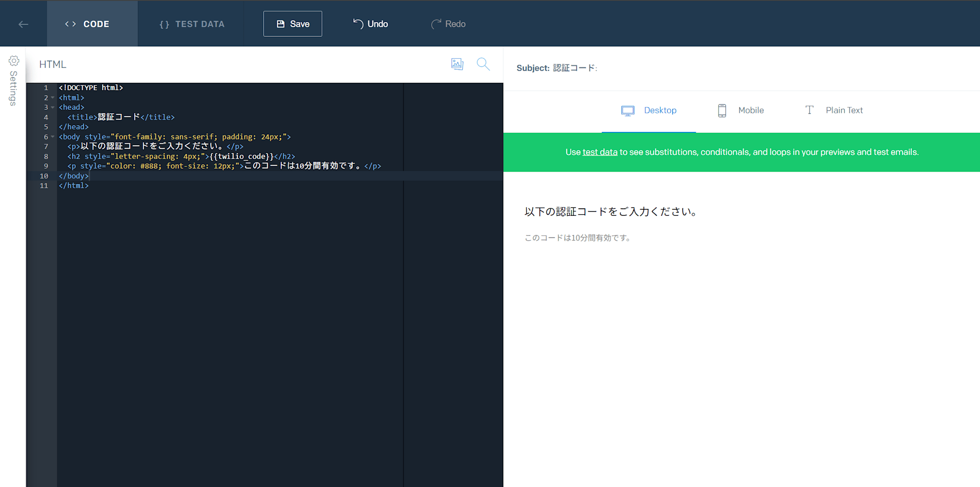This screenshot has width=980, height=487.
Task: Click the Subject text in preview
Action: [557, 68]
